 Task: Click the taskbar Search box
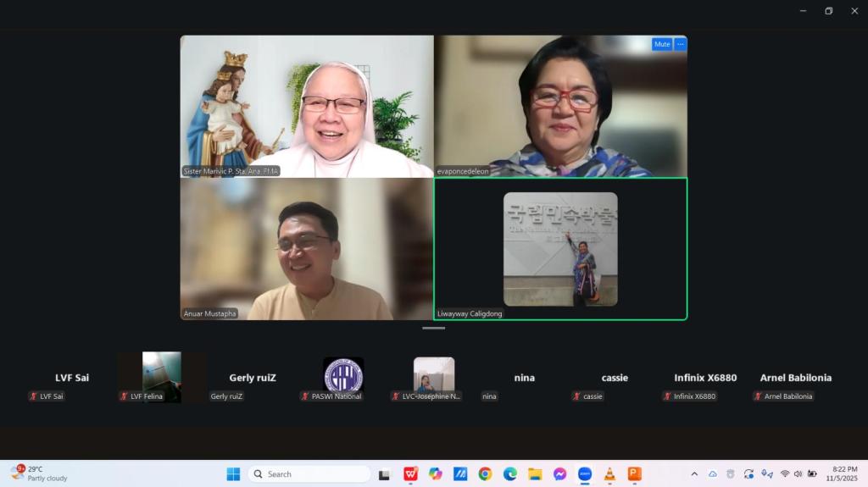tap(309, 474)
